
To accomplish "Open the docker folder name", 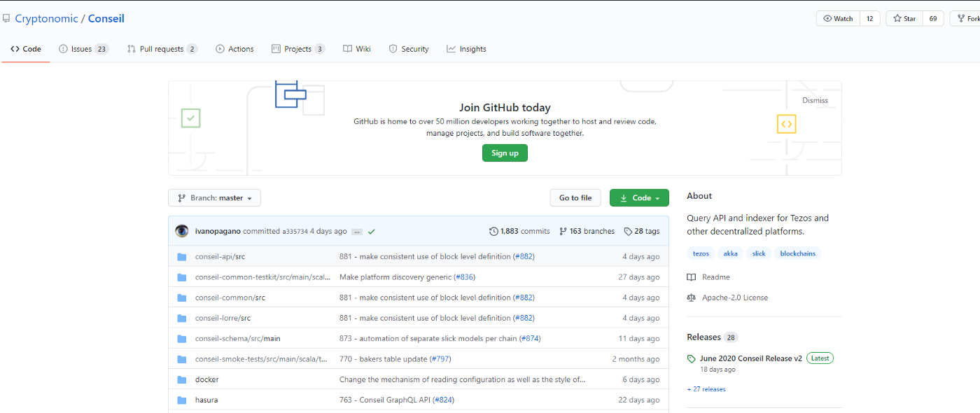I will click(206, 379).
